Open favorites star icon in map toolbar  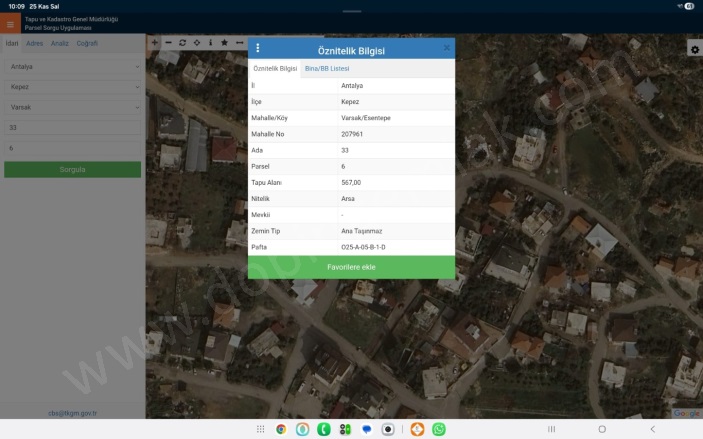click(x=224, y=43)
